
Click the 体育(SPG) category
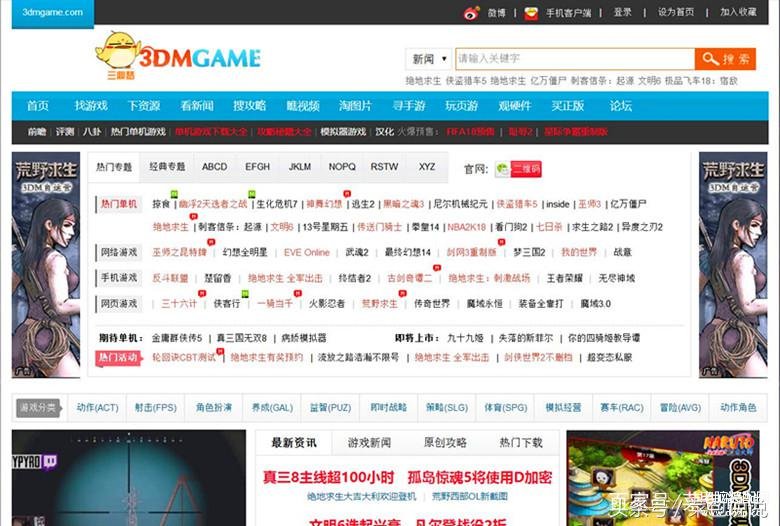(x=505, y=408)
